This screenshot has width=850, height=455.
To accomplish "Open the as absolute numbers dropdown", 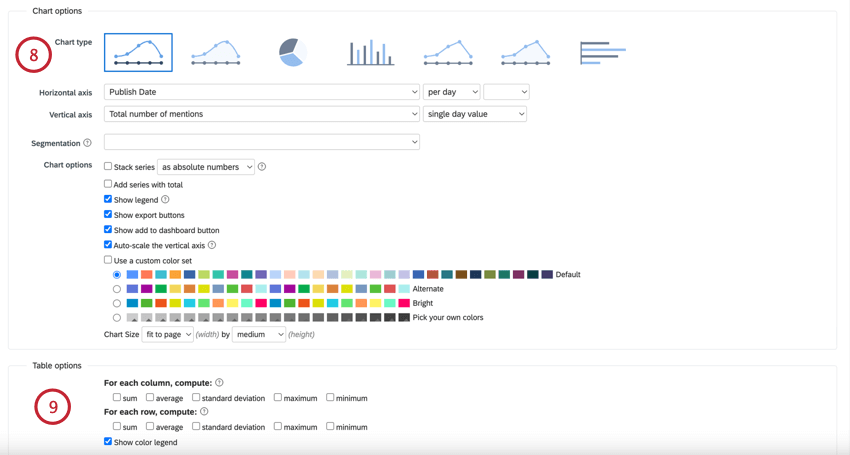I will pos(206,166).
